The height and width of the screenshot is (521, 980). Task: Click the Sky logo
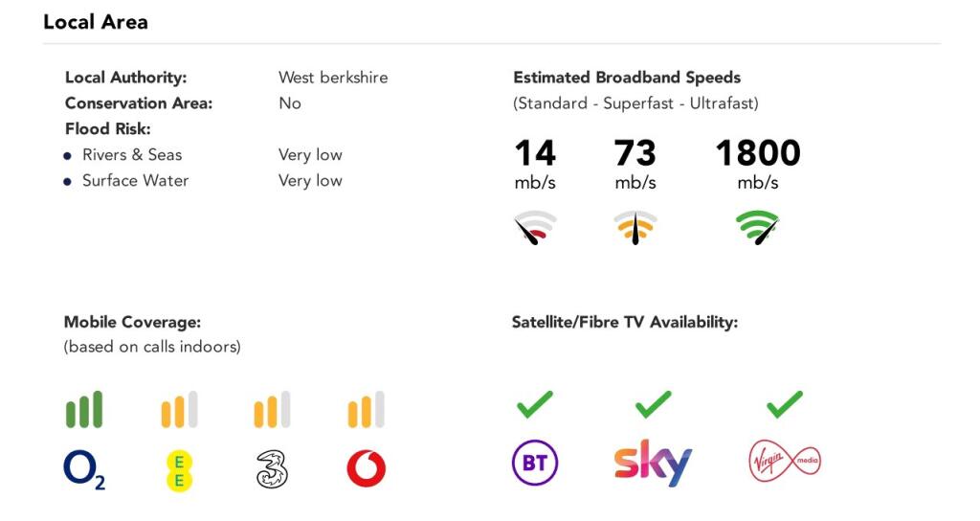click(x=652, y=464)
